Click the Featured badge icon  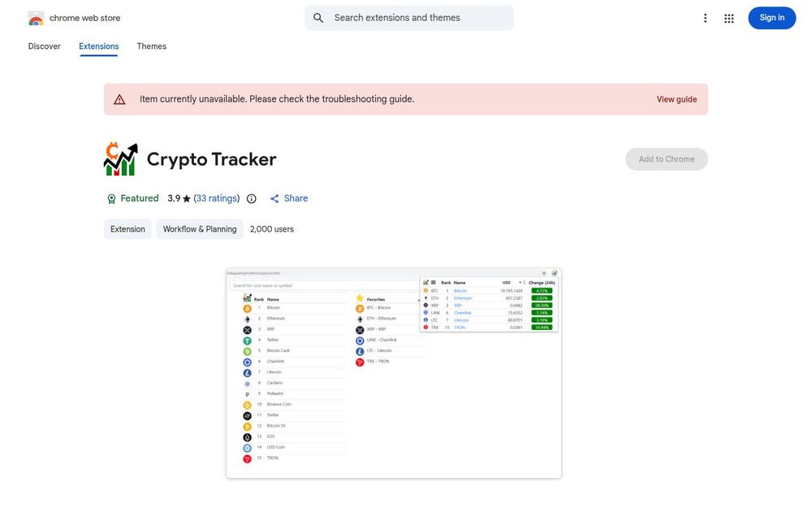click(x=111, y=199)
